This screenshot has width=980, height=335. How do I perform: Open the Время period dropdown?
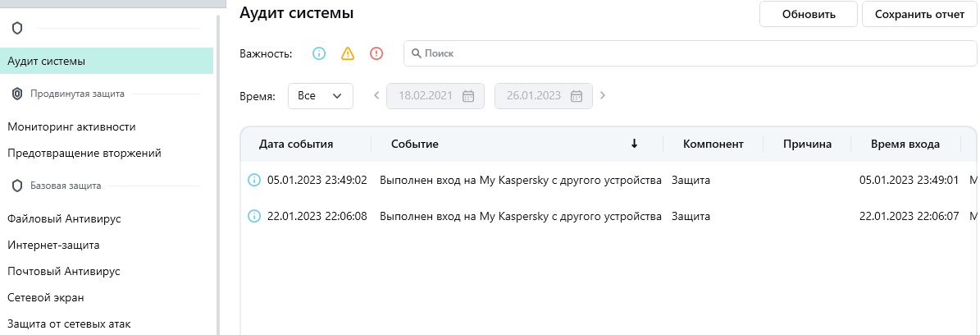pos(320,95)
